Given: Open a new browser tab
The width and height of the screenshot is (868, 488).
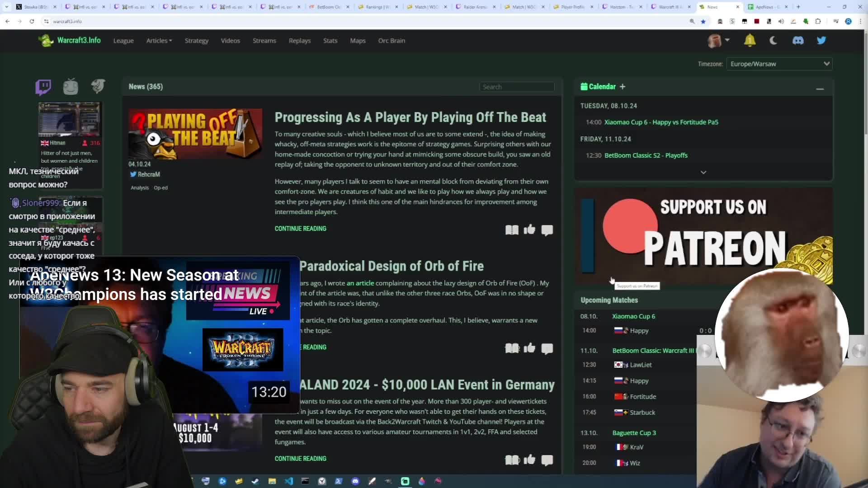Looking at the screenshot, I should [798, 7].
